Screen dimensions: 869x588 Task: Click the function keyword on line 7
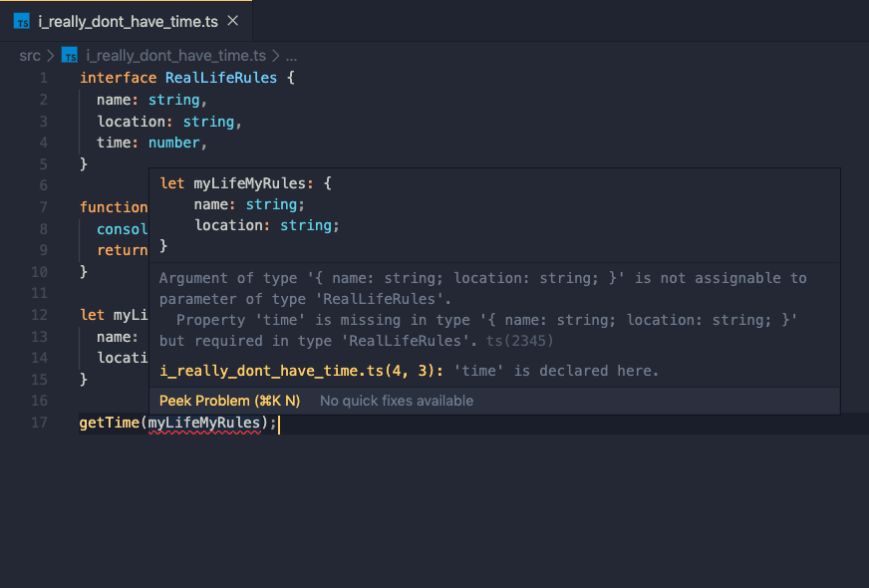point(113,207)
